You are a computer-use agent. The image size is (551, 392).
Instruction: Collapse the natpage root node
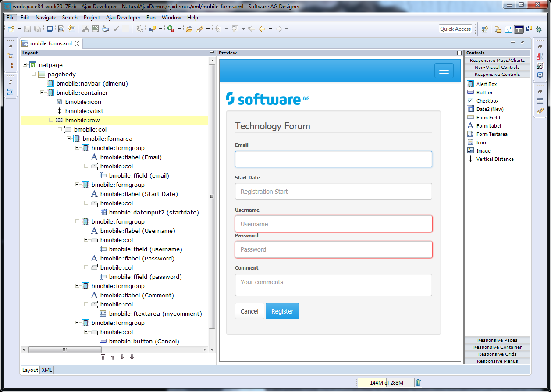tap(25, 65)
